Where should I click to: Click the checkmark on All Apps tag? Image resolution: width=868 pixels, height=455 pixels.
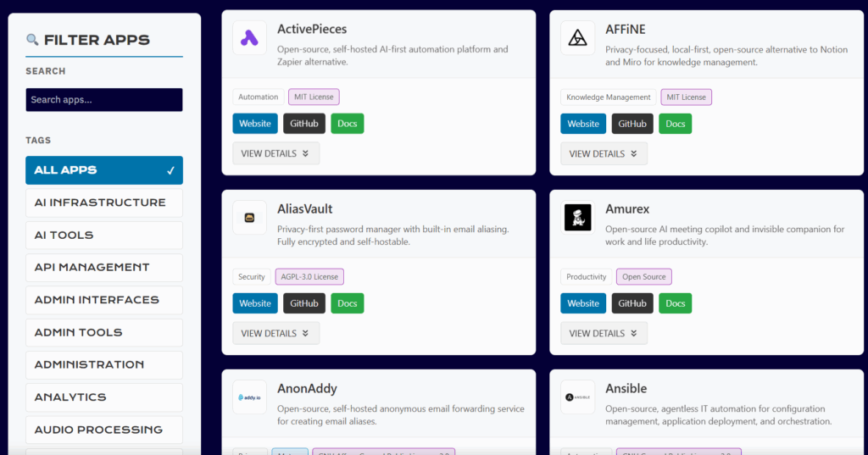170,170
